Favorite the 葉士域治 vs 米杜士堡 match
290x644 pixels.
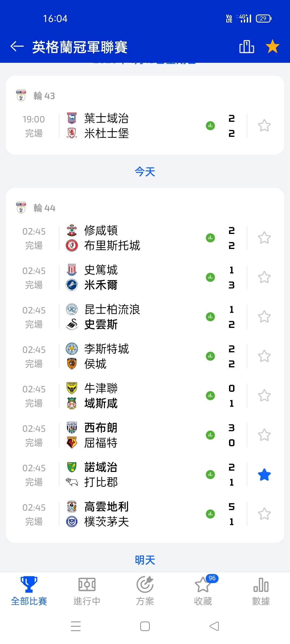(x=264, y=126)
